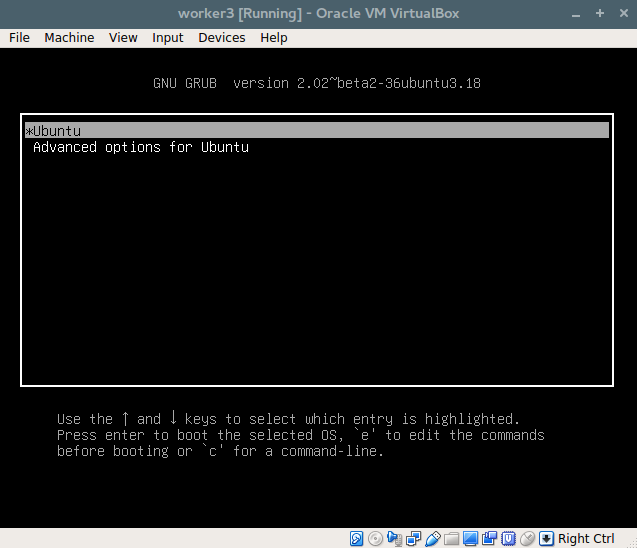Screen dimensions: 637x548
Task: Open the Devices menu
Action: [x=222, y=38]
